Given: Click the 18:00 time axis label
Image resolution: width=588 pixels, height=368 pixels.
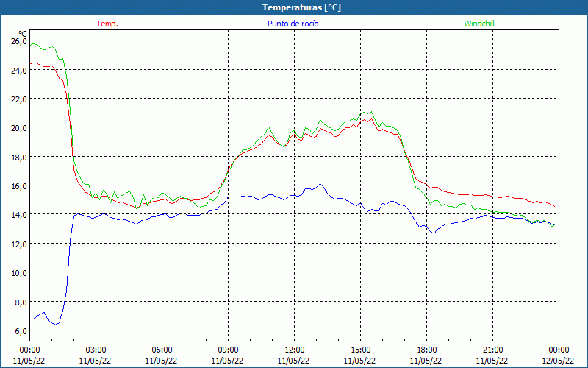Looking at the screenshot, I should 427,350.
